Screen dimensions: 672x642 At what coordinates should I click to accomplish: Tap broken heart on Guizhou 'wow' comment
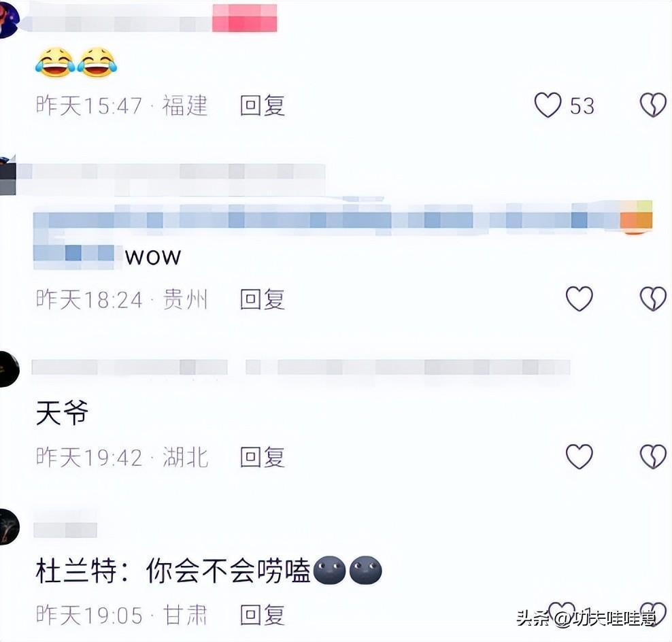tap(653, 299)
